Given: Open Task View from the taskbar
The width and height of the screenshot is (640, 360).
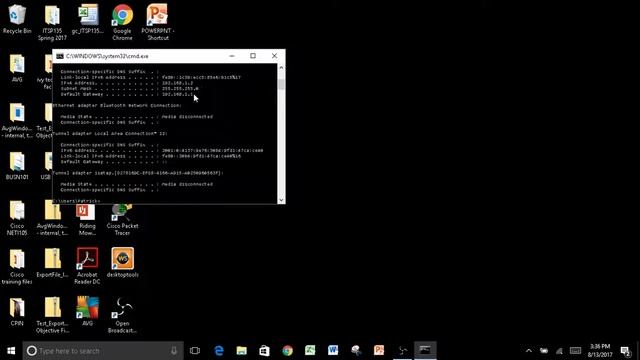Looking at the screenshot, I should coord(195,351).
